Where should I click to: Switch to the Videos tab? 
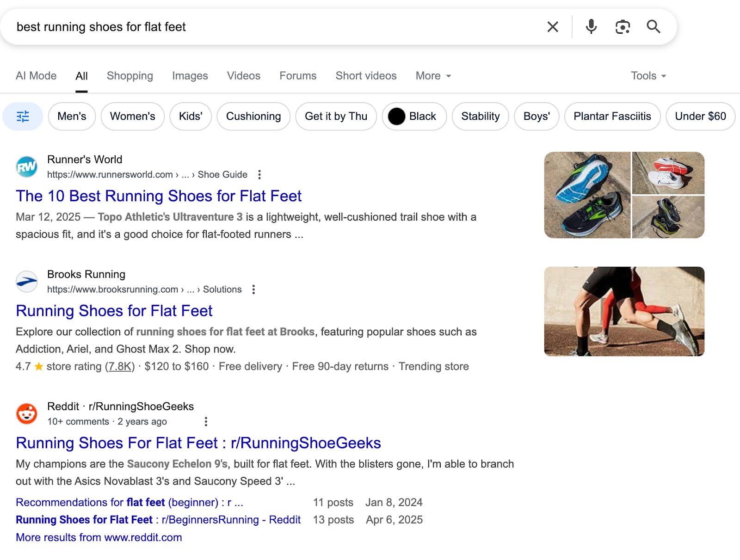point(244,76)
